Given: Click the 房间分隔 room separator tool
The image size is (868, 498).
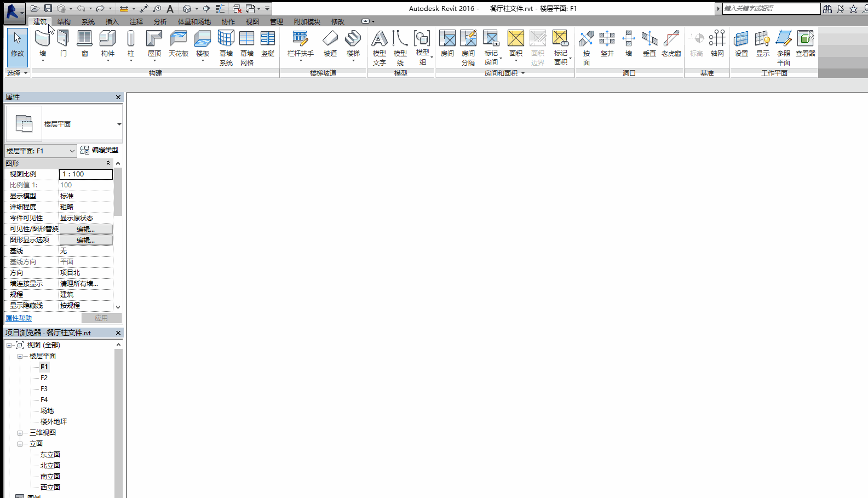Looking at the screenshot, I should pyautogui.click(x=468, y=48).
